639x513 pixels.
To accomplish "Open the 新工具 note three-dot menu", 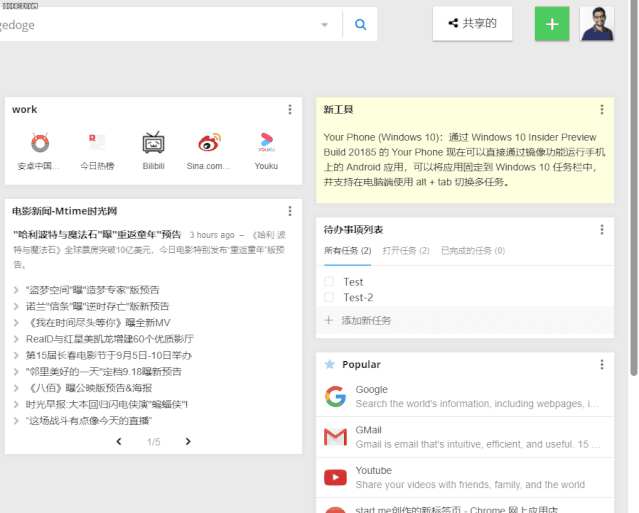I will pos(602,109).
